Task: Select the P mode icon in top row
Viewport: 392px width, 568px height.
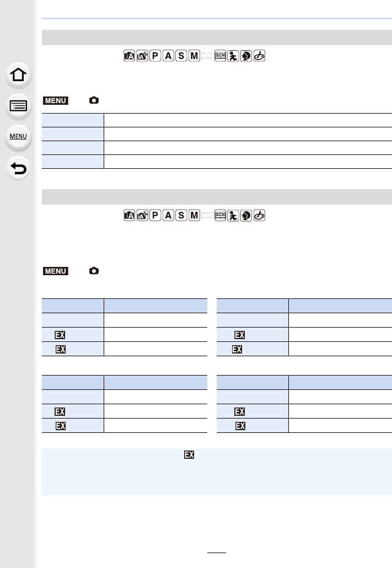Action: tap(154, 56)
